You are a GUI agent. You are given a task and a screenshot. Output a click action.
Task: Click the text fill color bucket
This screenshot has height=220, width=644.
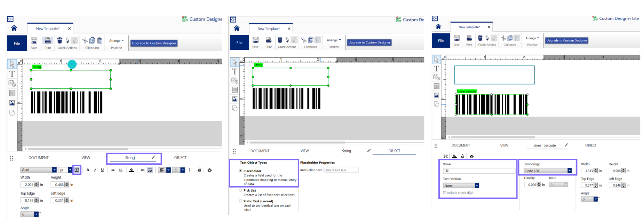pos(132,170)
